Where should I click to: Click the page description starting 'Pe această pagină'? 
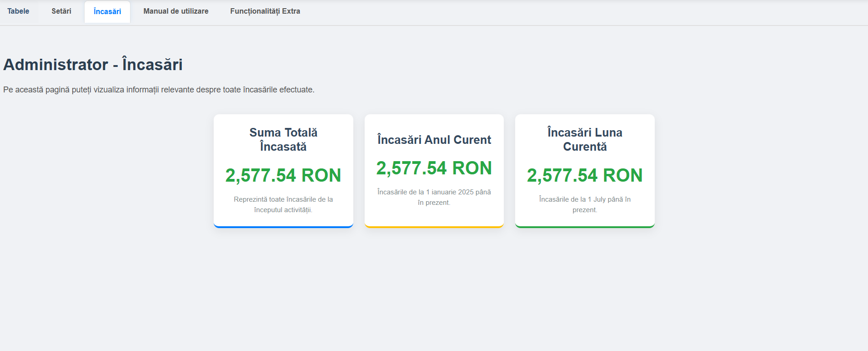coord(159,90)
